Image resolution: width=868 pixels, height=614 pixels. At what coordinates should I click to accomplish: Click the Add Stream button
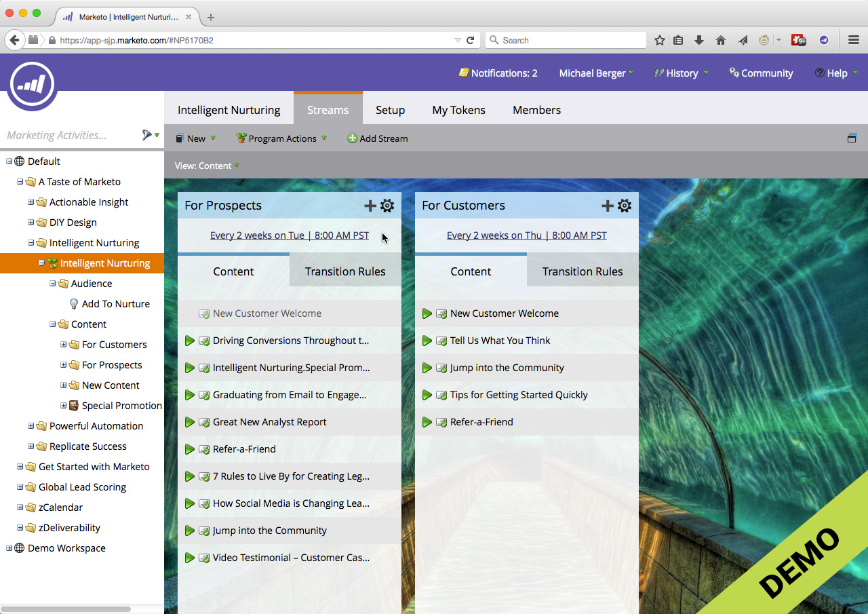coord(378,138)
